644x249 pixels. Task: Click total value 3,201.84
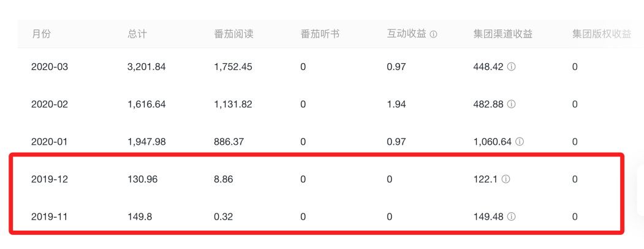(x=146, y=67)
